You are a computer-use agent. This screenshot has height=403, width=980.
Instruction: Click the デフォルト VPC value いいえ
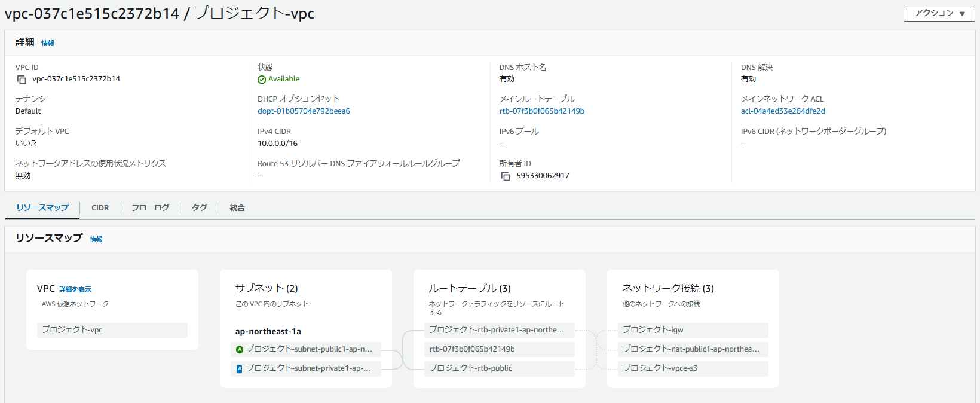point(26,144)
